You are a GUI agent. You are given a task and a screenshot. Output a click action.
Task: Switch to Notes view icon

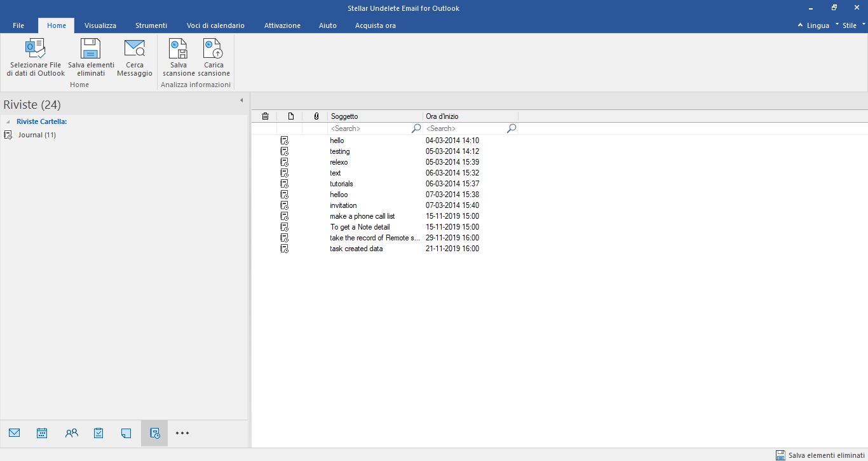(126, 433)
